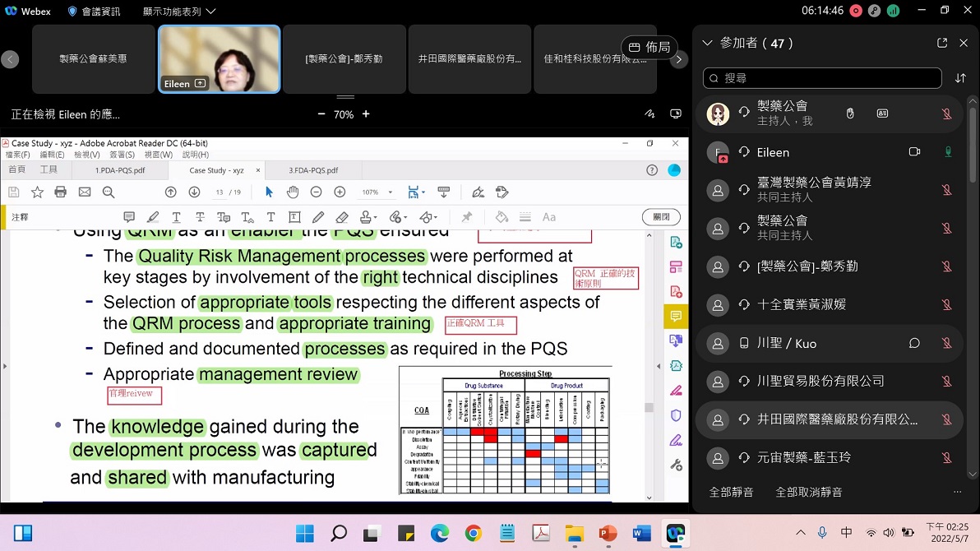Screen dimensions: 980x551
Task: Show next video thumbnails with right arrow
Action: click(678, 59)
